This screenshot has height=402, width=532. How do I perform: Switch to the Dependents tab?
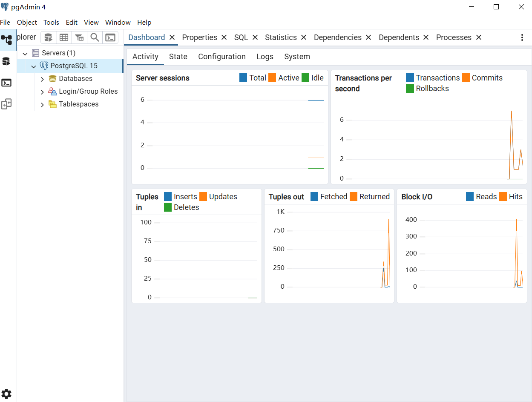[399, 37]
